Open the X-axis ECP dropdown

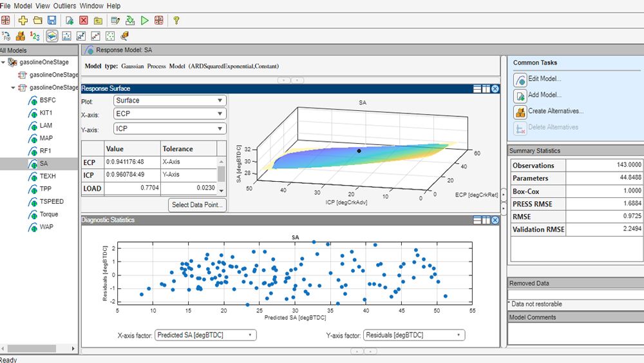(x=169, y=114)
